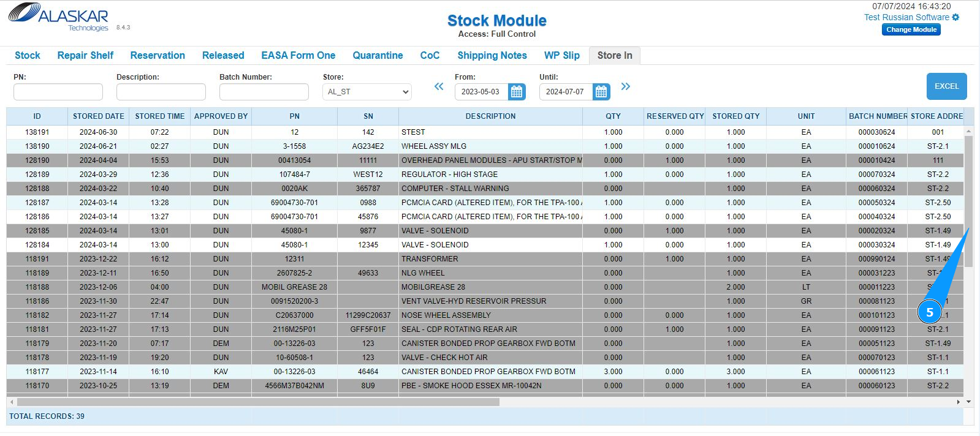
Task: Click the Alaskar Technologies logo
Action: [58, 17]
